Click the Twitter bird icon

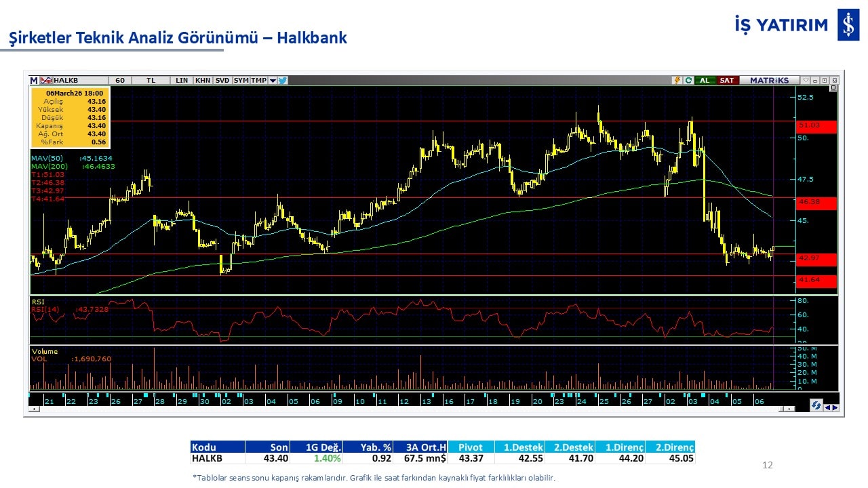click(x=283, y=80)
